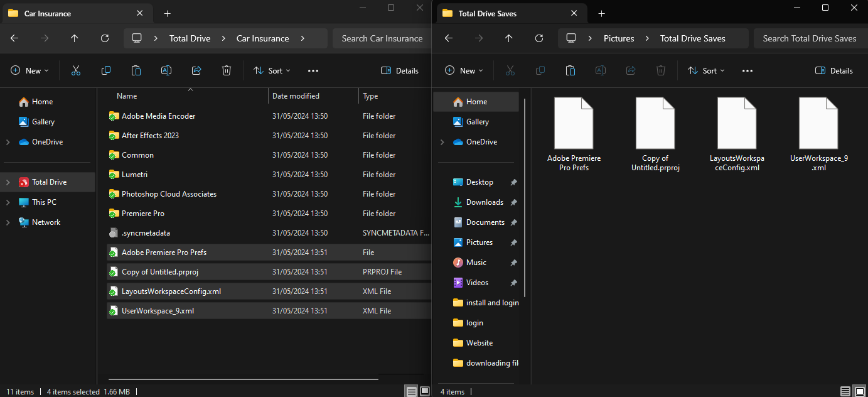Screen dimensions: 868x397
Task: Select the Photoshop Cloud Associates folder row
Action: point(269,194)
